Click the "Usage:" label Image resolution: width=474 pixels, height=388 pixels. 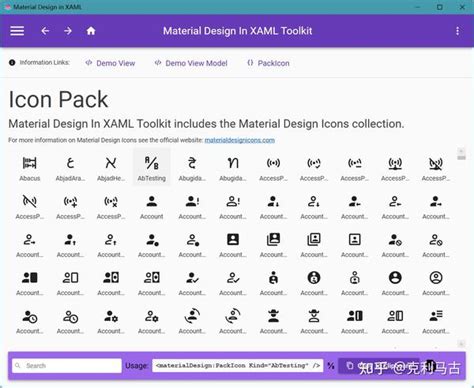pos(137,366)
